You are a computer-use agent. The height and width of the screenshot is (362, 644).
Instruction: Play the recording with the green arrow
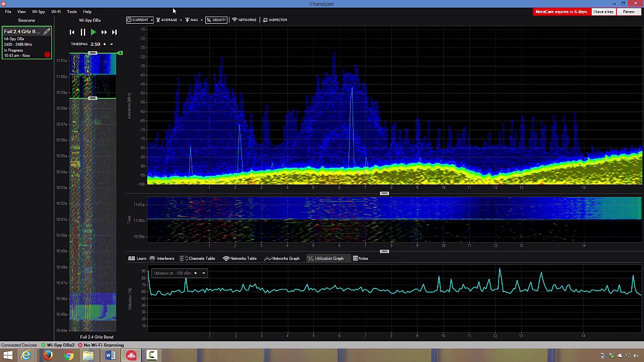[94, 32]
